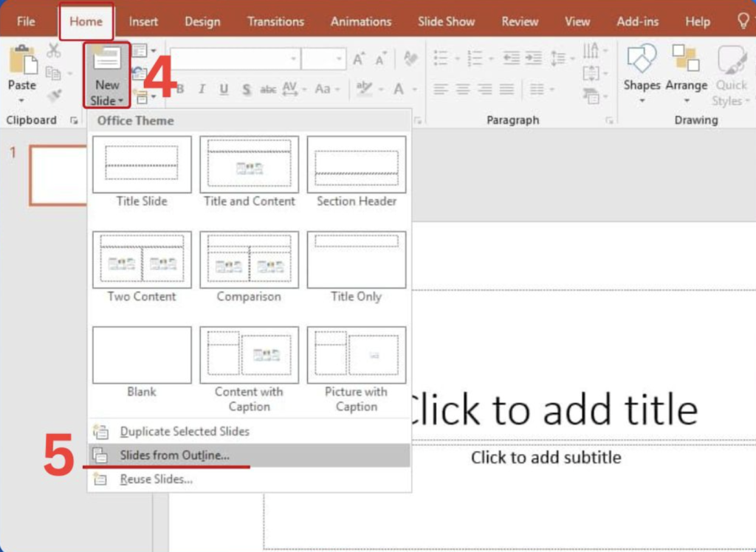Open the Paste options dropdown arrow
The width and height of the screenshot is (756, 552).
click(21, 101)
